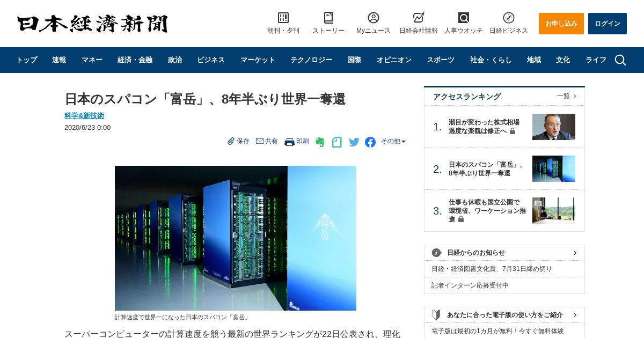Screen dimensions: 644x338
Task: Share article on Facebook icon
Action: pos(370,142)
